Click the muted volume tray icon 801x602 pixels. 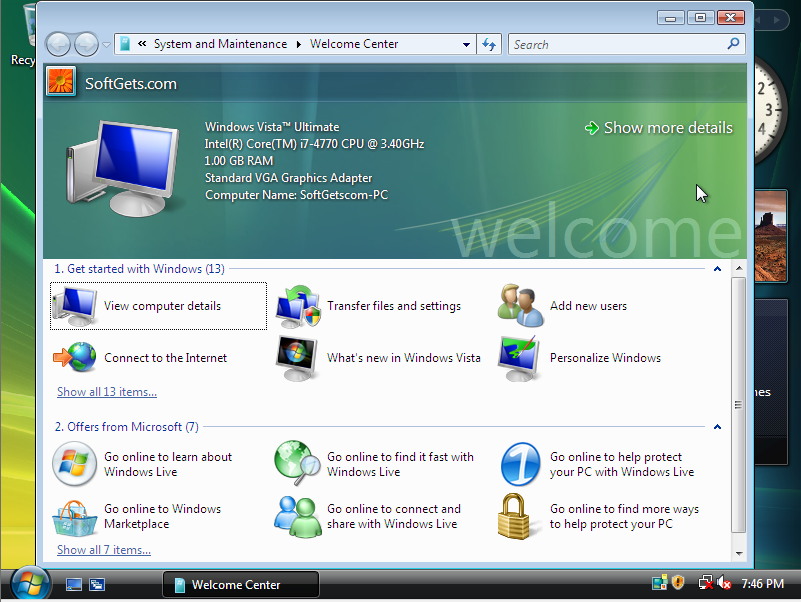tap(724, 583)
